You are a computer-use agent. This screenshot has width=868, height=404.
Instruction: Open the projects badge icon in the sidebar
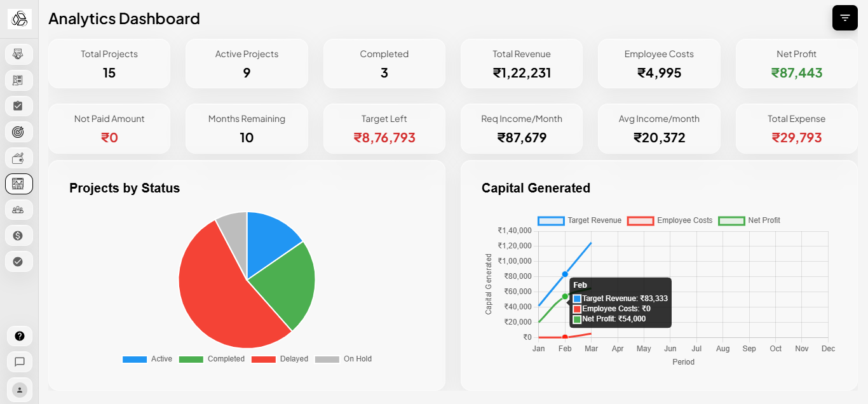(18, 80)
